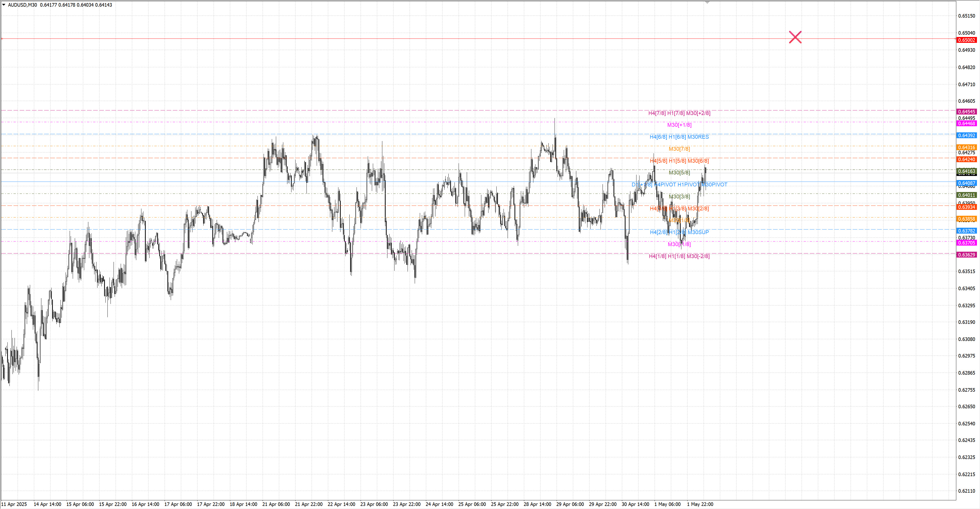Select the H4[6/8] H1[6/8] M30RES label
The image size is (980, 509).
tap(679, 137)
